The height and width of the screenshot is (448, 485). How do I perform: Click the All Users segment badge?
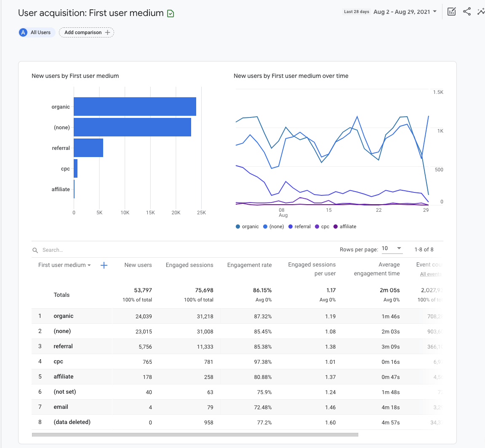[37, 32]
